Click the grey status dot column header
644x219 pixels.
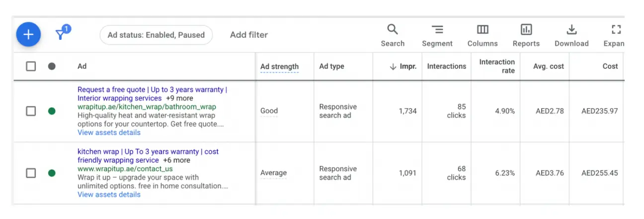pos(52,66)
